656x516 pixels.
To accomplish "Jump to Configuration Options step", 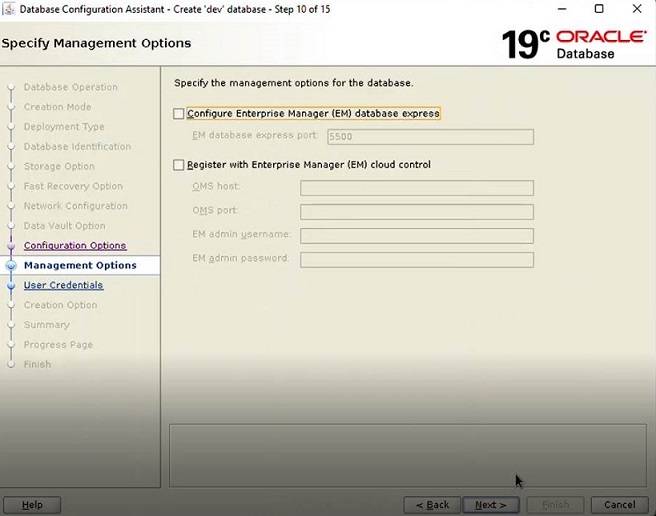I will [75, 246].
